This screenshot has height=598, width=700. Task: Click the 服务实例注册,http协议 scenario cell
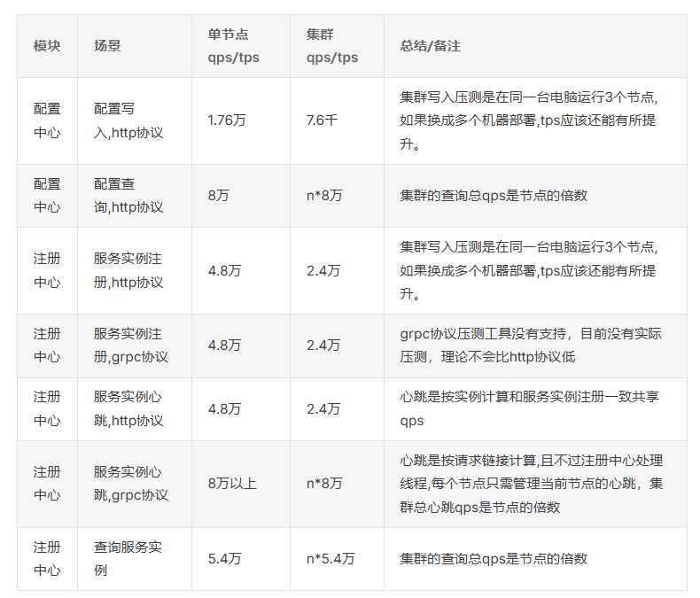click(x=128, y=270)
